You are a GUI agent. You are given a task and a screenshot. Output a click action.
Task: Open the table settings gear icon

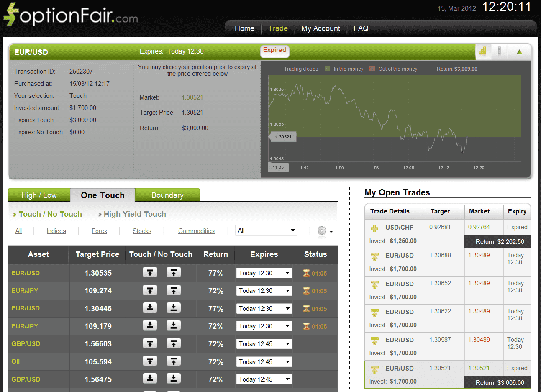coord(321,230)
